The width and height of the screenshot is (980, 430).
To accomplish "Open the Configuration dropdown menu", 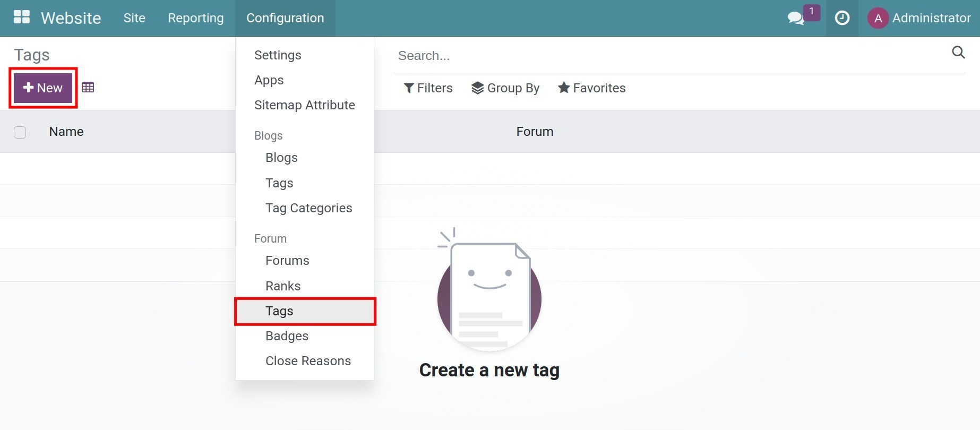I will 285,18.
